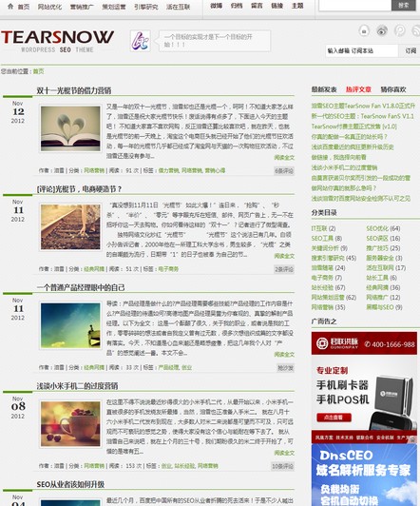Go to 留言 in the top bar
This screenshot has width=420, height=506.
[257, 6]
